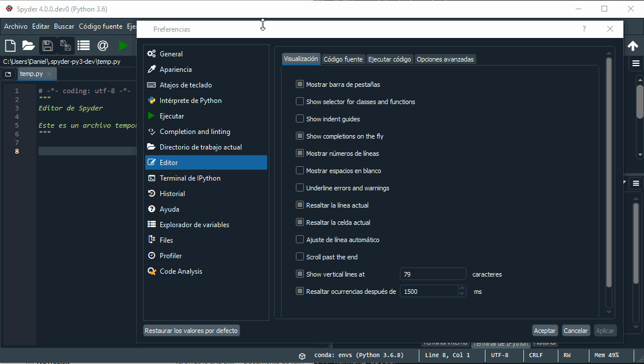
Task: Select General in preferences list
Action: (x=206, y=54)
